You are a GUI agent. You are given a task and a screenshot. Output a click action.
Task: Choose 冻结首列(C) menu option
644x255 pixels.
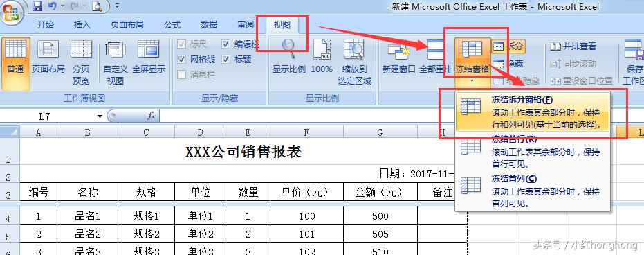[533, 191]
